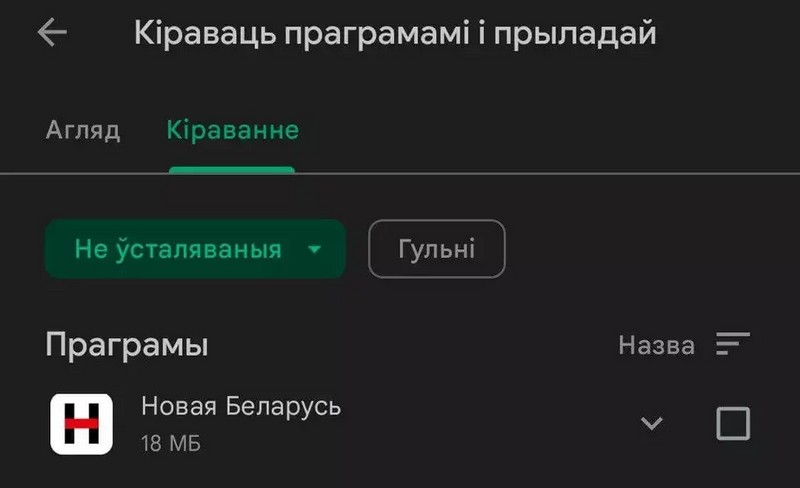Open the Новая Беларусь app icon
The width and height of the screenshot is (800, 488).
82,424
